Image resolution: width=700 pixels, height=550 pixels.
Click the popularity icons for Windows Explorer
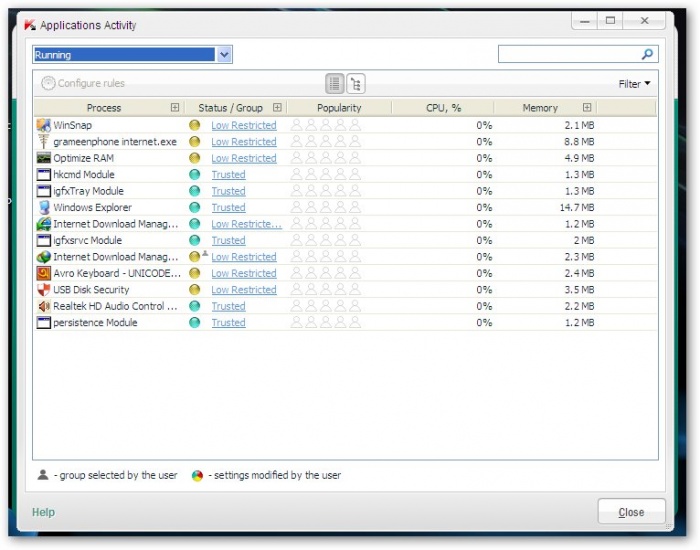click(325, 208)
